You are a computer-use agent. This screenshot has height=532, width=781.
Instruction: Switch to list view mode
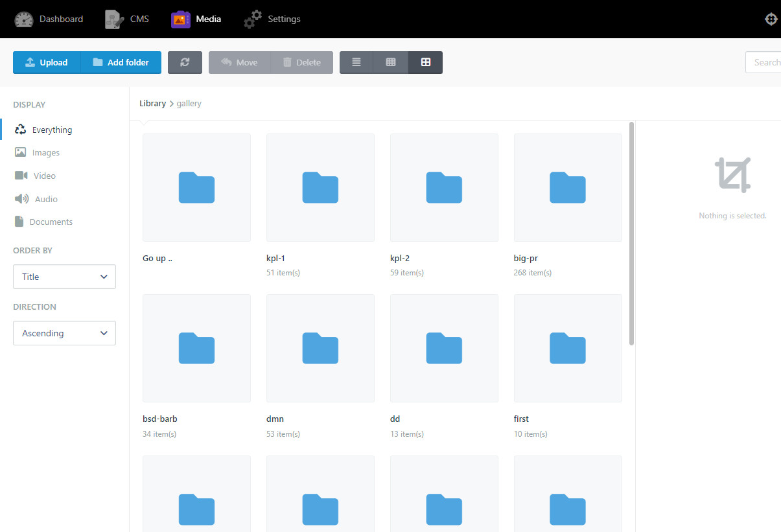(x=356, y=62)
